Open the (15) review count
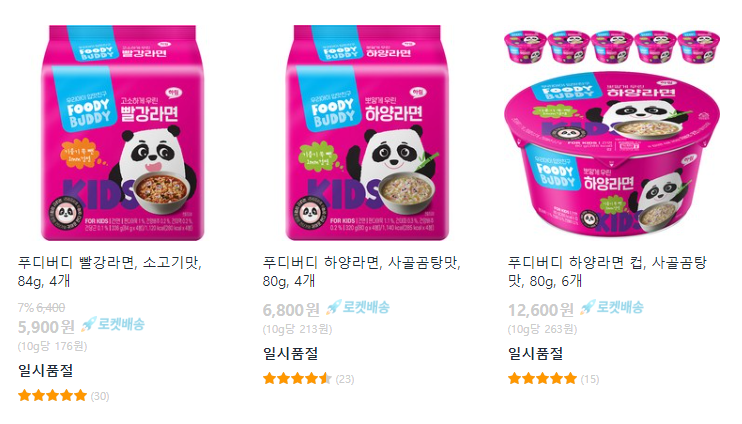Screen dimensions: 742x424 tap(590, 379)
